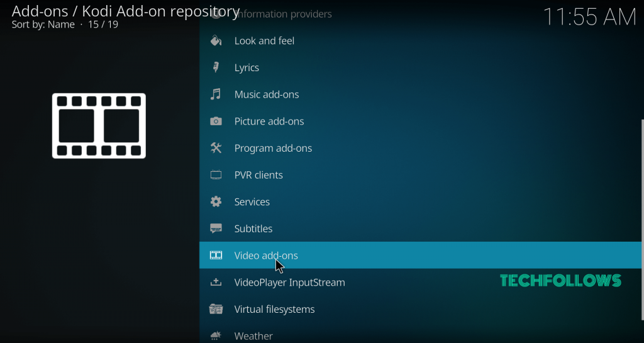The image size is (644, 343).
Task: Click the music note icon for Music add-ons
Action: (216, 94)
